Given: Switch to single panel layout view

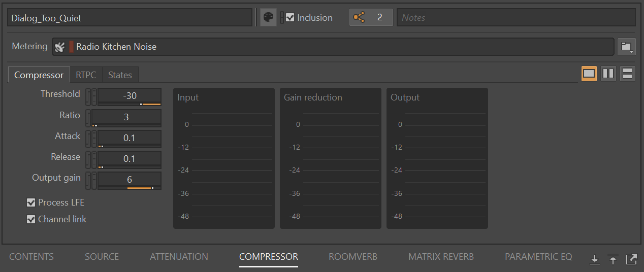Looking at the screenshot, I should pos(589,74).
